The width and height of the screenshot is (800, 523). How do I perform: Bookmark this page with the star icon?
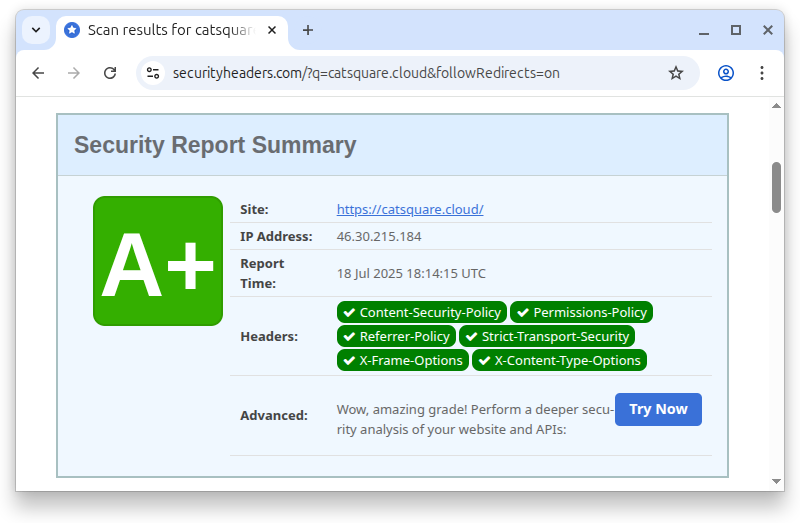pos(676,73)
